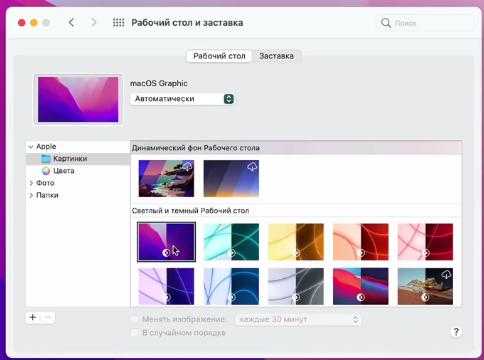Choose the yellow-orange wallpaper thumbnail
Screen dimensions: 484x360
[x=296, y=242]
